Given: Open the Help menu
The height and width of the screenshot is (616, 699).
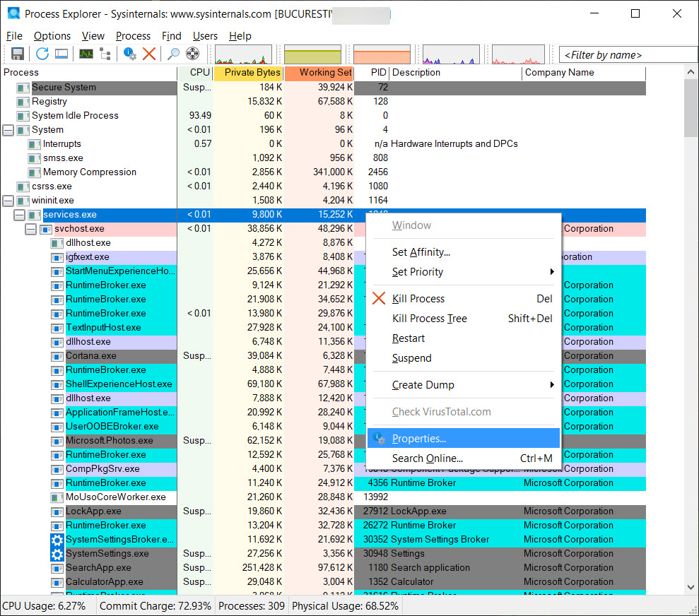Looking at the screenshot, I should (240, 36).
